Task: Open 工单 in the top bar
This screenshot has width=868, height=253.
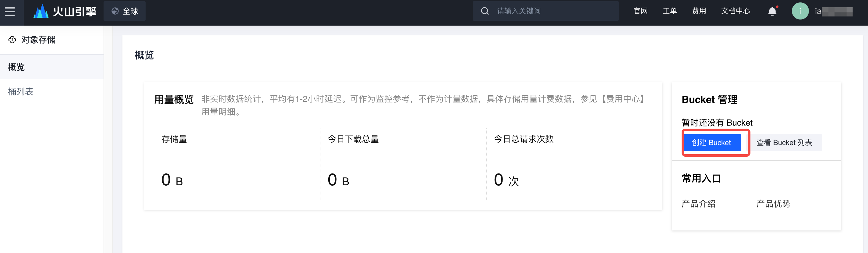Action: pos(669,11)
